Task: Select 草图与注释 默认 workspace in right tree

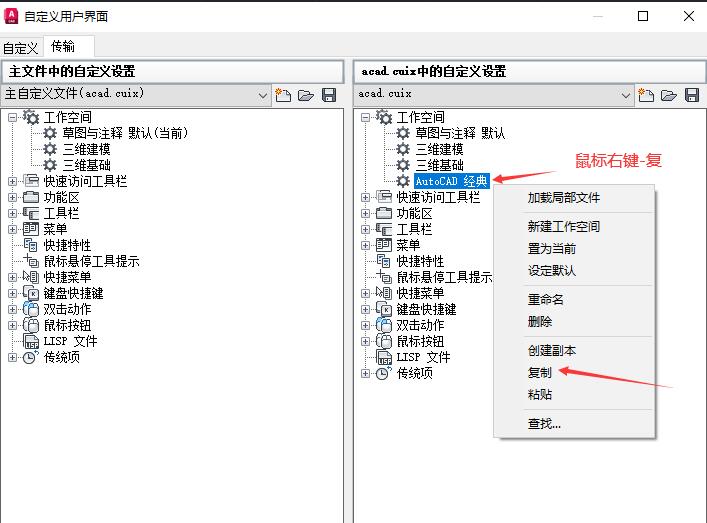Action: [460, 133]
